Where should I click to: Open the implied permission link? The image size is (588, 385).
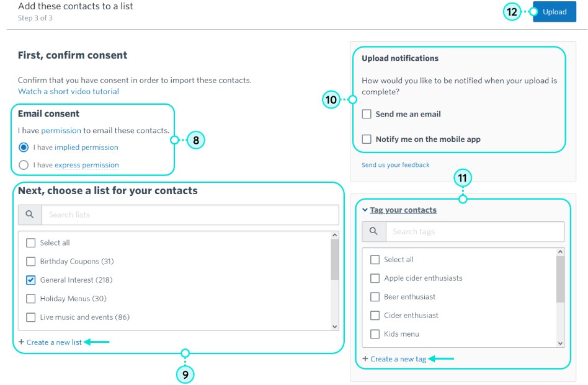click(86, 148)
